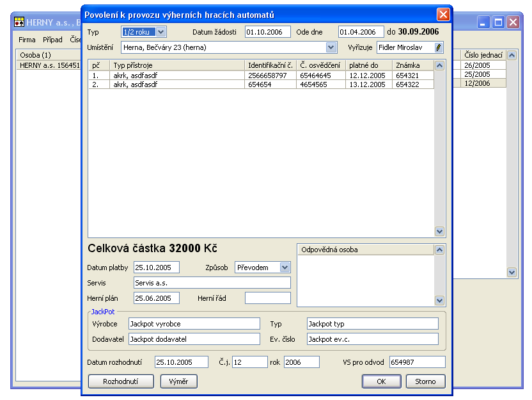Confirm the dialog with OK

(381, 381)
